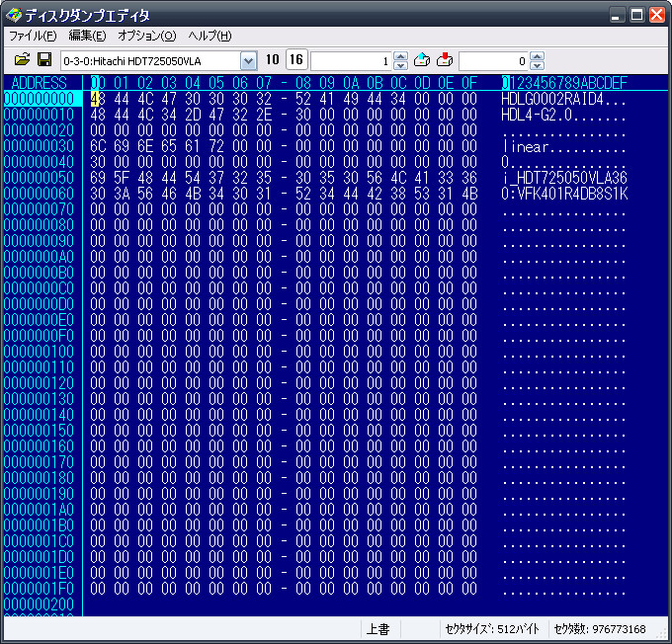This screenshot has height=644, width=672.
Task: Click the open file folder icon
Action: [x=22, y=60]
